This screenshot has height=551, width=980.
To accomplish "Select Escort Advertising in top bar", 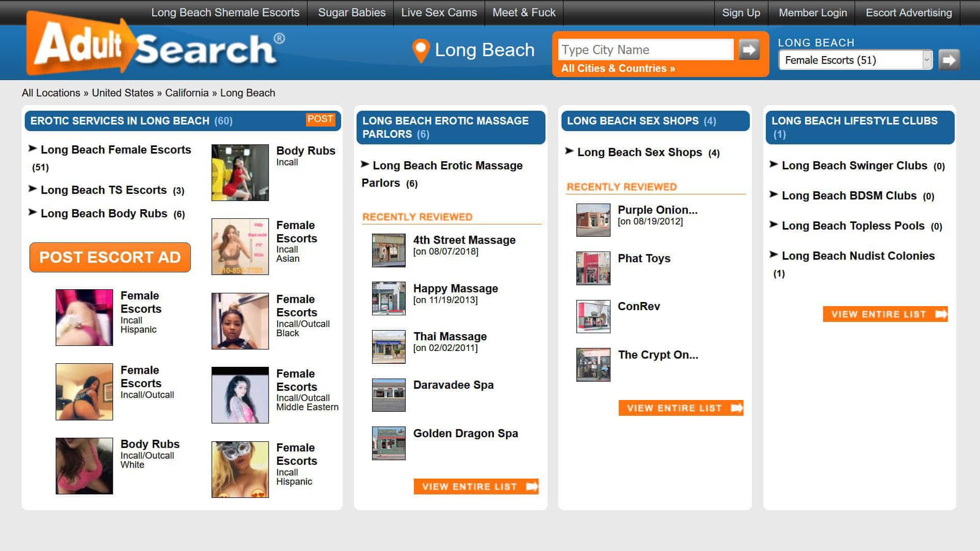I will click(909, 13).
